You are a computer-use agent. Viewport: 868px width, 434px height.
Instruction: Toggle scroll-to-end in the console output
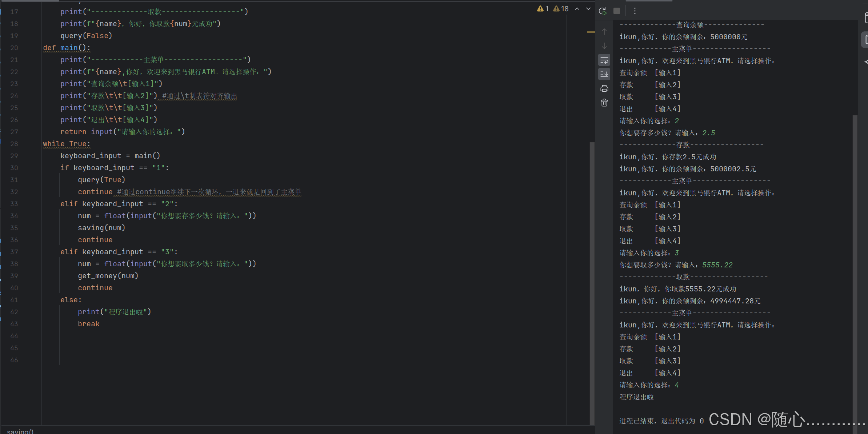point(604,74)
